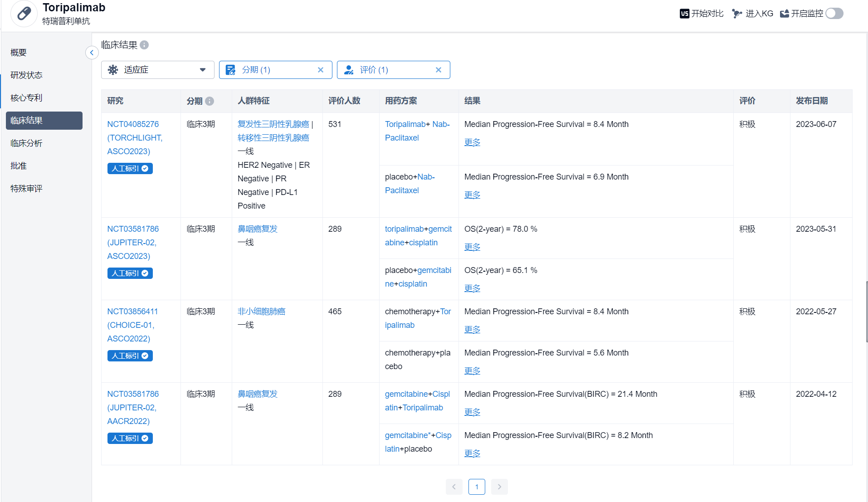Select the 临床结果 sidebar item
Screen dimensions: 868x502
pos(44,121)
